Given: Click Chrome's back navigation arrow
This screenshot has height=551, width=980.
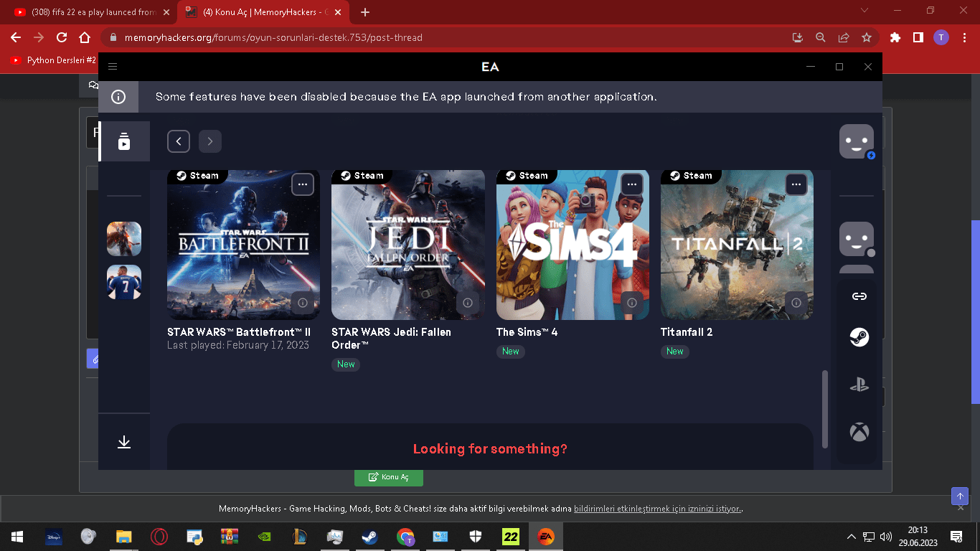Looking at the screenshot, I should [x=16, y=37].
